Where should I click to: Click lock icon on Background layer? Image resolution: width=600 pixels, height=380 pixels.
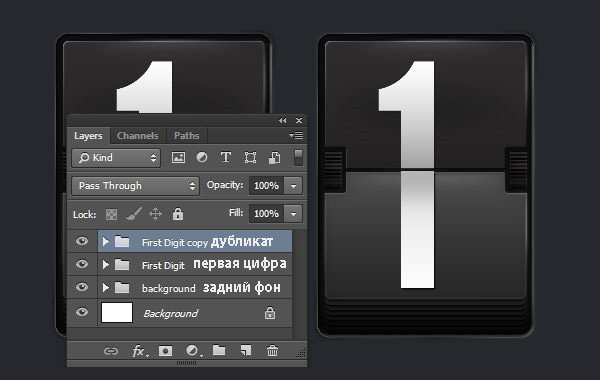click(x=270, y=313)
